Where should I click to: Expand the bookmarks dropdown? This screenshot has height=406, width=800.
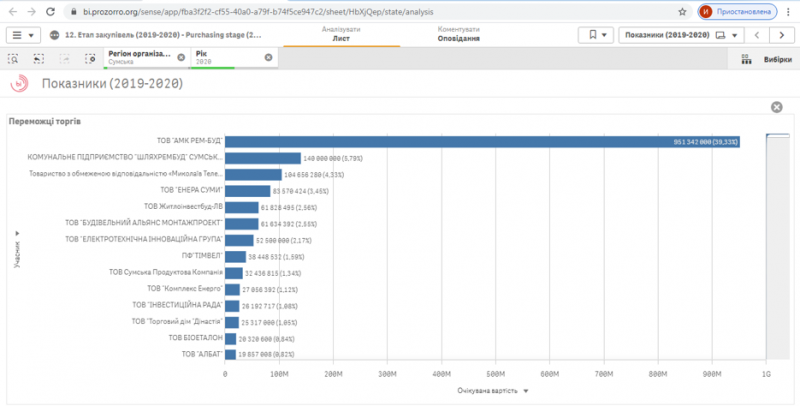click(595, 35)
